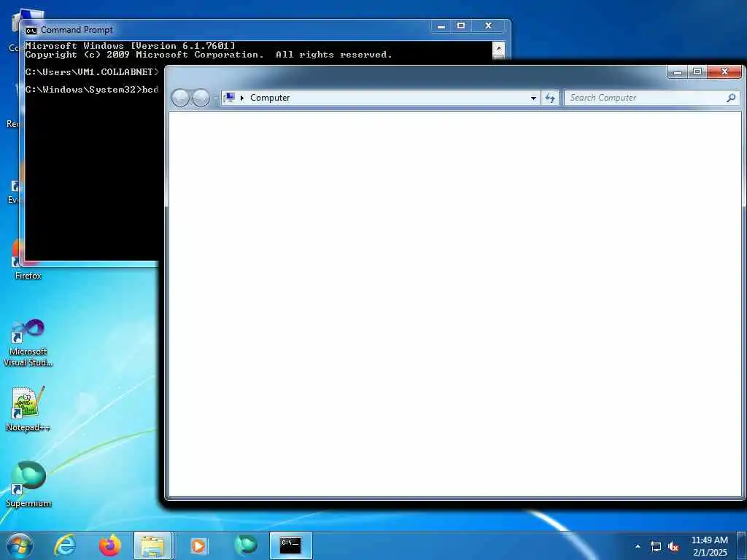This screenshot has width=747, height=560.
Task: Launch Internet Explorer from the taskbar
Action: tap(64, 545)
